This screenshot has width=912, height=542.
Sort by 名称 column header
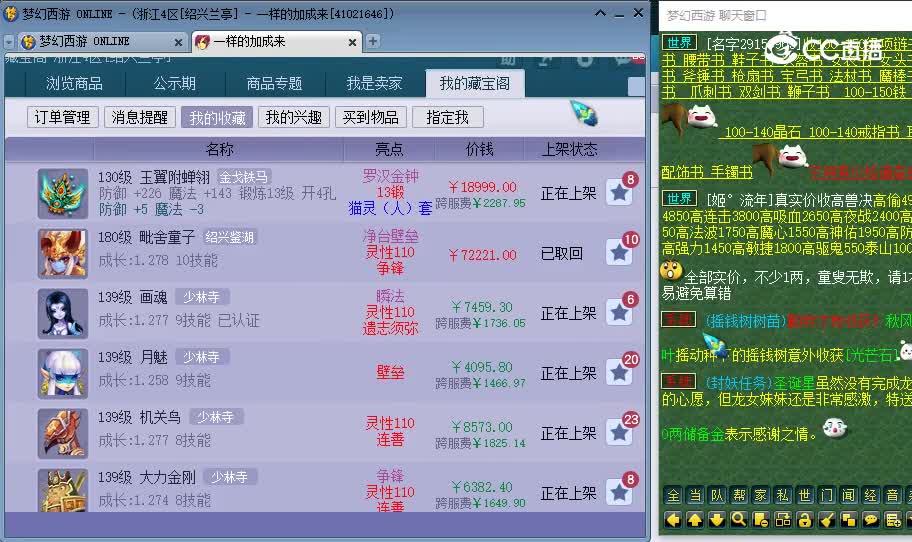[x=219, y=149]
